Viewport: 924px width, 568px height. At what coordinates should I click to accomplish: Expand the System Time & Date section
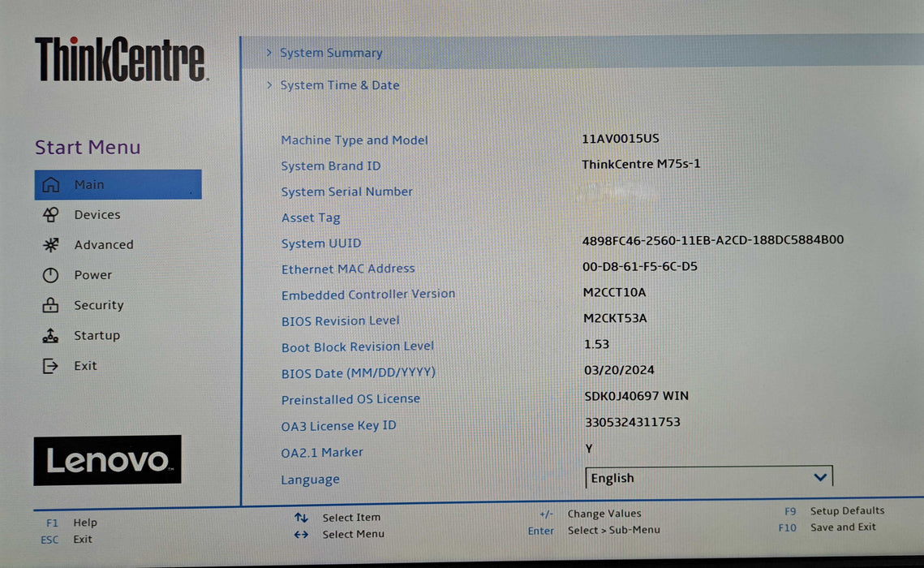(339, 85)
